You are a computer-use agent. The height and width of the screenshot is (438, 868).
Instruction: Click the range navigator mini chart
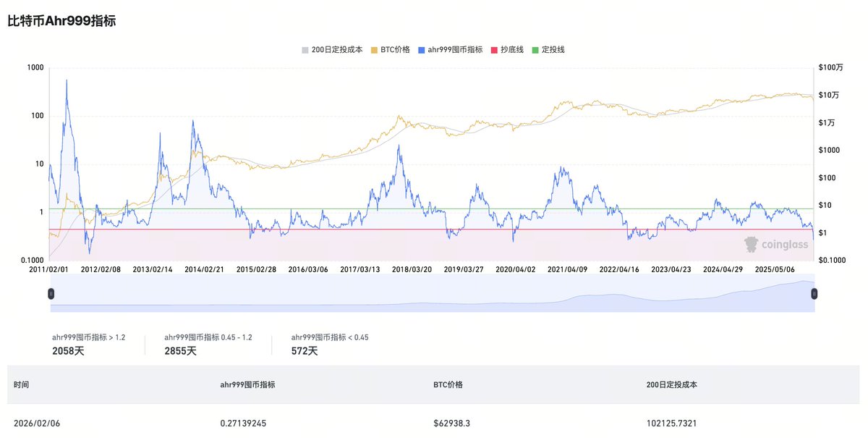(433, 294)
